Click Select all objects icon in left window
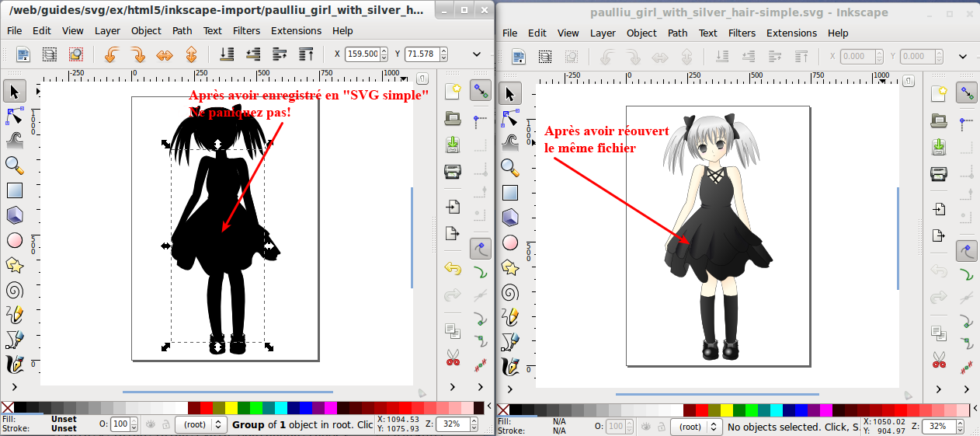980x436 pixels. [x=23, y=54]
